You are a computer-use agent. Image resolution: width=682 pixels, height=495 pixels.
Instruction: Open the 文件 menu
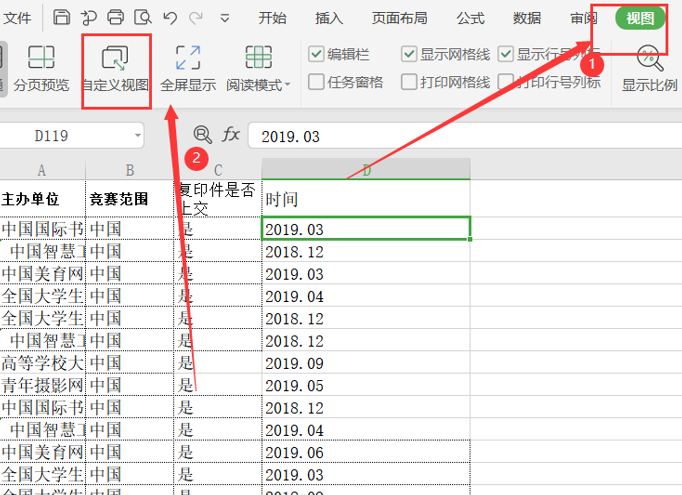point(17,18)
